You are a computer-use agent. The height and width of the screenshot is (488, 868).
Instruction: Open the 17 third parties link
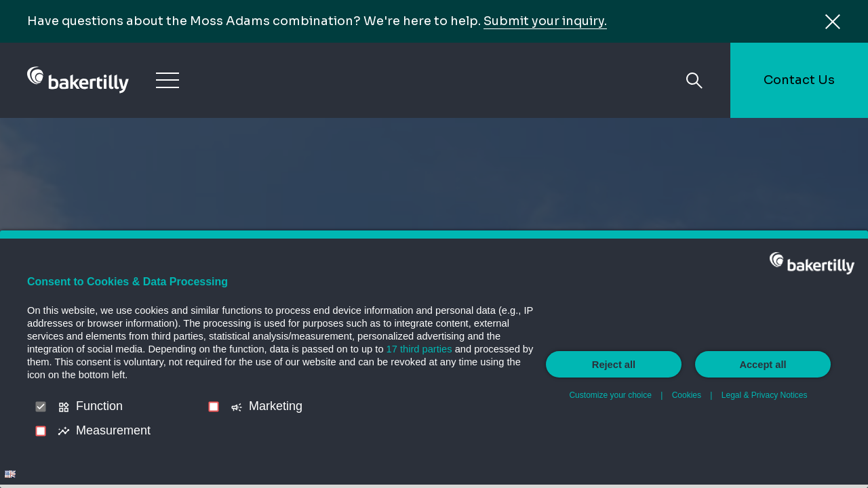tap(418, 349)
